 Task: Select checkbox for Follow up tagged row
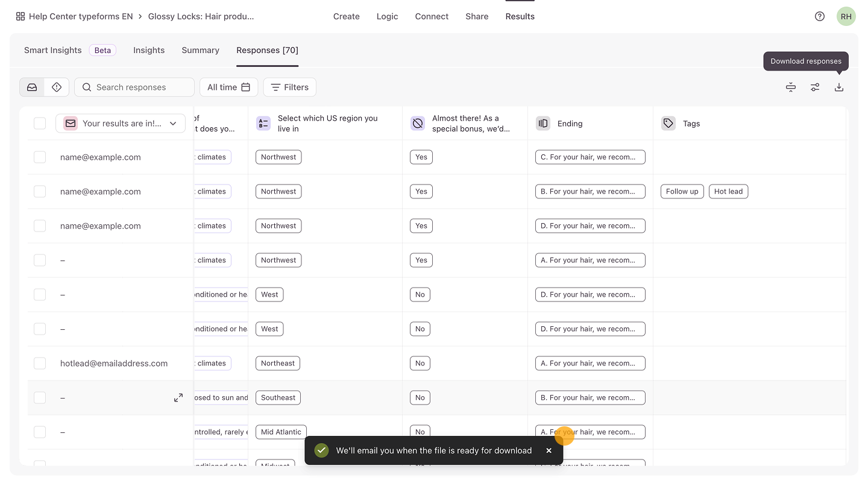[x=40, y=192]
